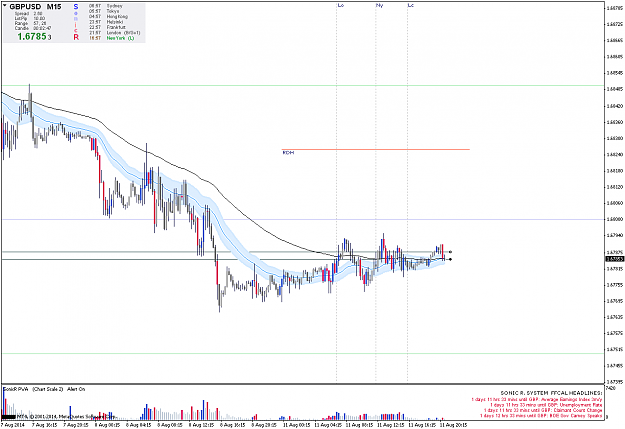Click the current price tag on scale

pos(615,259)
